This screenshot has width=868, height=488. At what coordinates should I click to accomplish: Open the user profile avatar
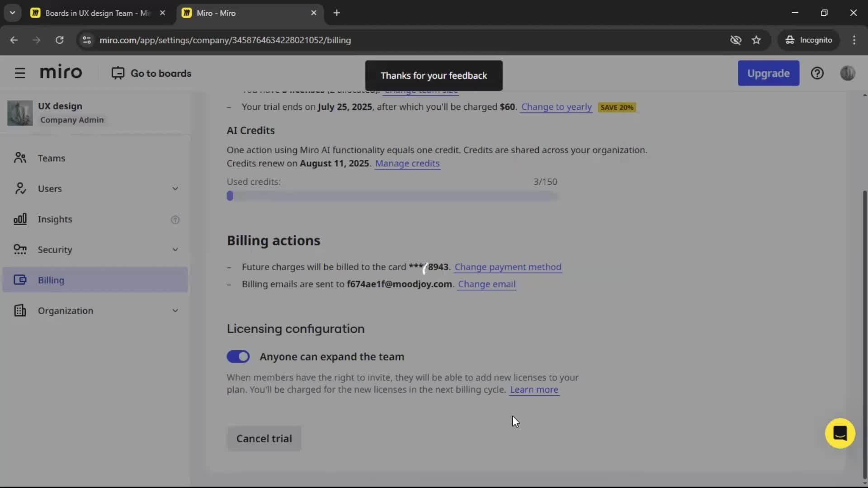coord(847,73)
